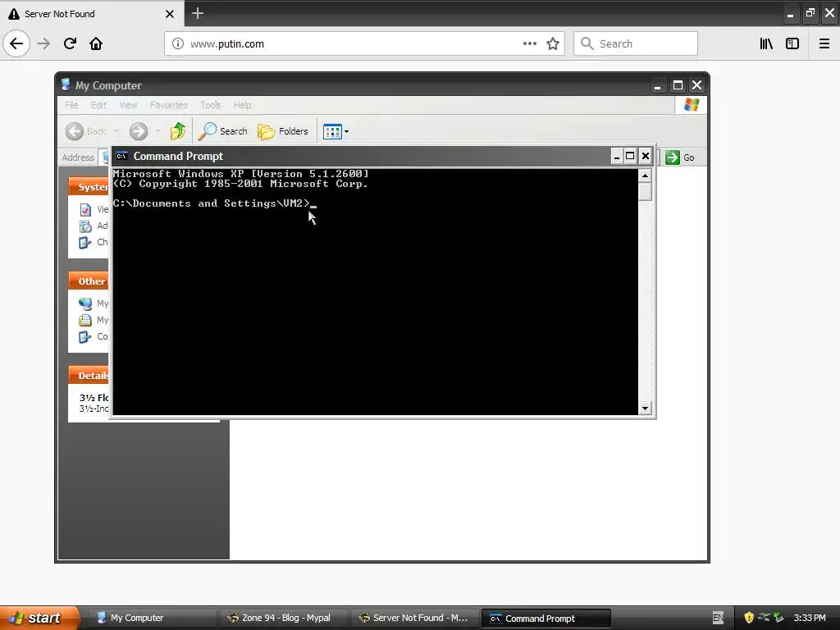The height and width of the screenshot is (630, 840).
Task: Open the security shield tray icon
Action: pyautogui.click(x=749, y=618)
